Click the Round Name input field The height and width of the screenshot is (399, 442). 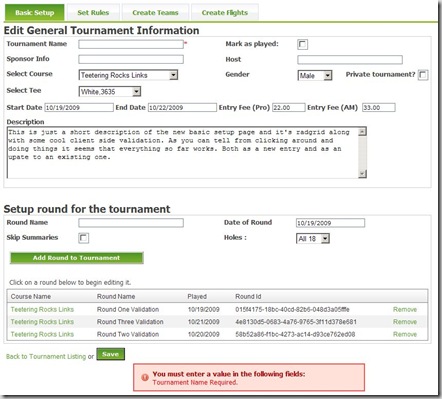pos(131,223)
